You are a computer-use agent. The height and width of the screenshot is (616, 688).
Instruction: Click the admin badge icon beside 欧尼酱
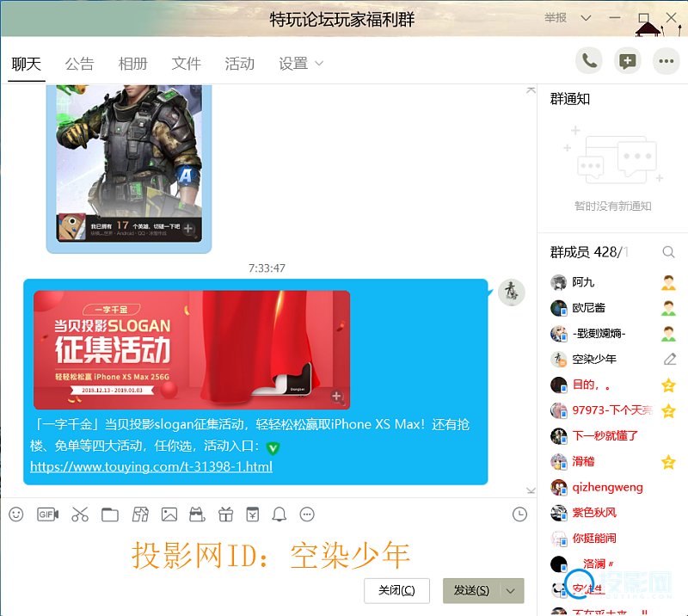coord(668,308)
